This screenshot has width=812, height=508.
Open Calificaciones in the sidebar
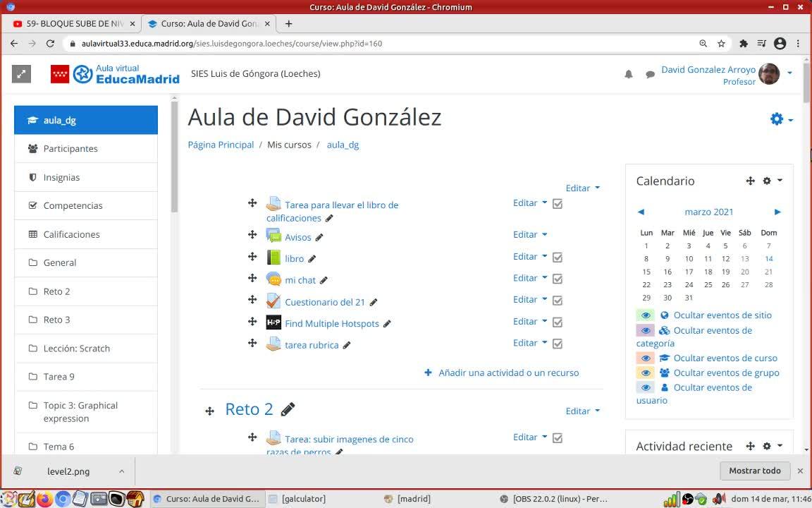click(x=86, y=234)
